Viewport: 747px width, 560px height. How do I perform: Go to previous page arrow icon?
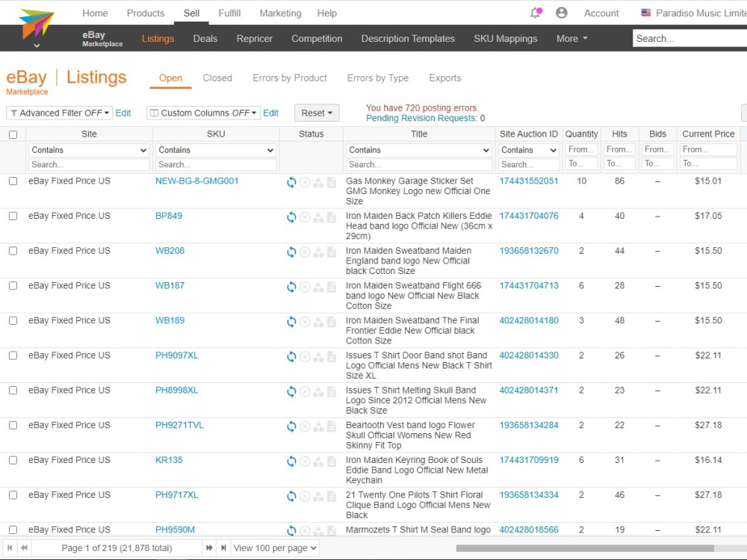point(25,548)
